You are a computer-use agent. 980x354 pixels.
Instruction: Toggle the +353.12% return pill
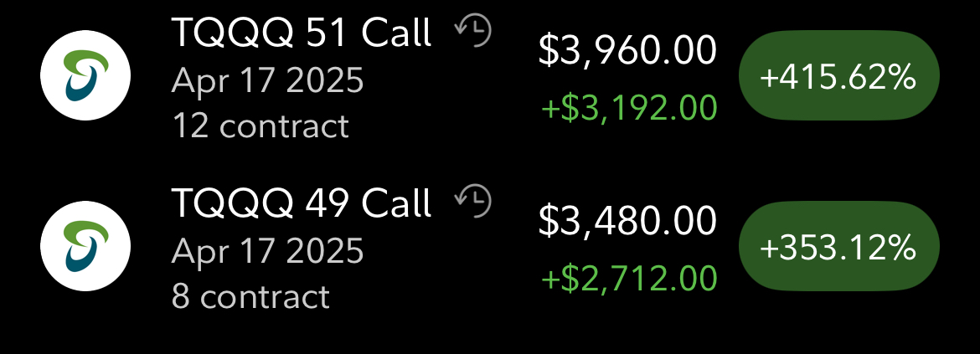click(x=838, y=246)
